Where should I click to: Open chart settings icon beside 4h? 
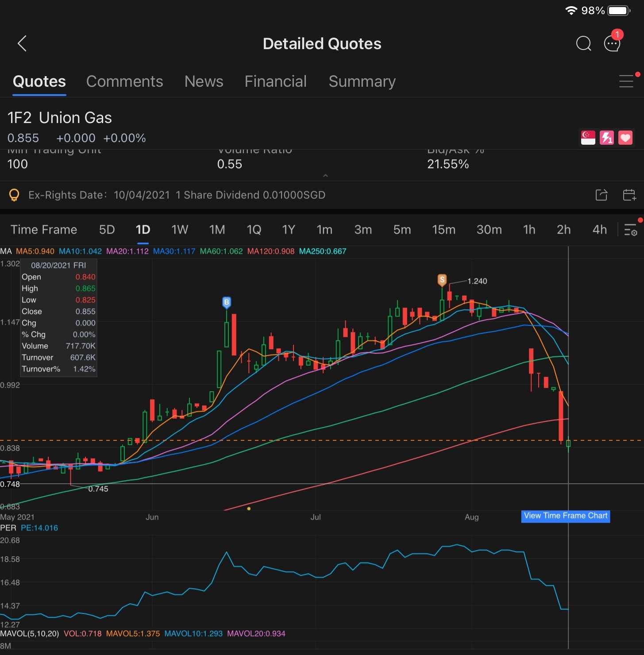click(631, 230)
